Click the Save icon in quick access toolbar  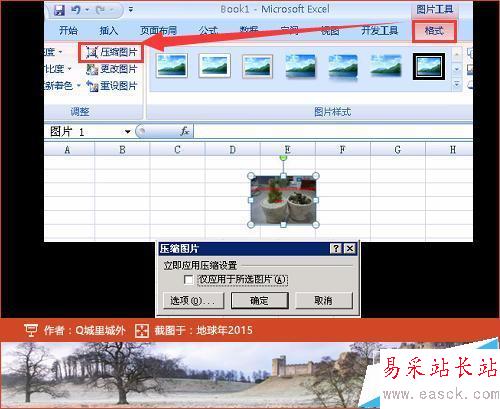[60, 10]
